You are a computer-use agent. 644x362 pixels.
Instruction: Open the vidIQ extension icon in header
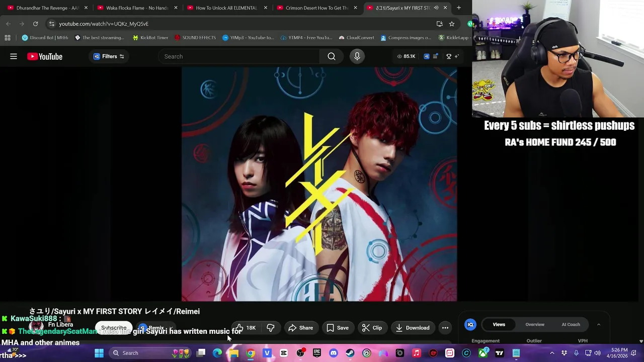(427, 56)
